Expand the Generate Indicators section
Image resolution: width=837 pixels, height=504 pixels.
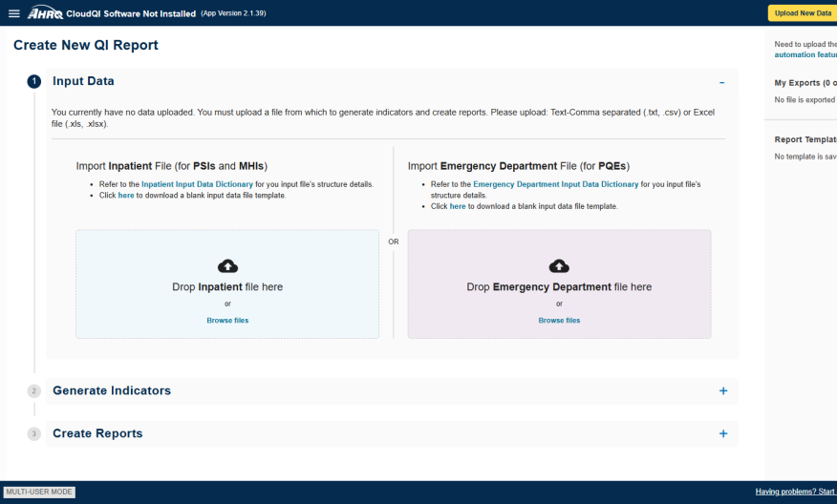(x=722, y=391)
